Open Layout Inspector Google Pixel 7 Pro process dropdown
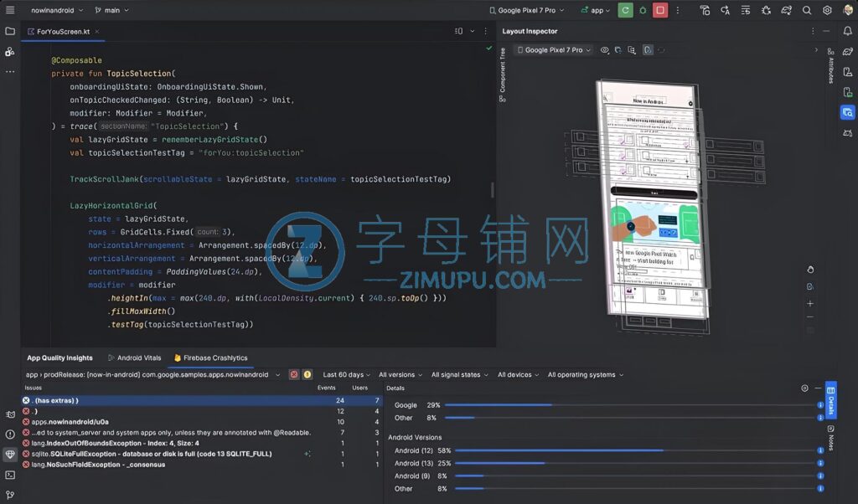The height and width of the screenshot is (504, 858). pos(554,49)
